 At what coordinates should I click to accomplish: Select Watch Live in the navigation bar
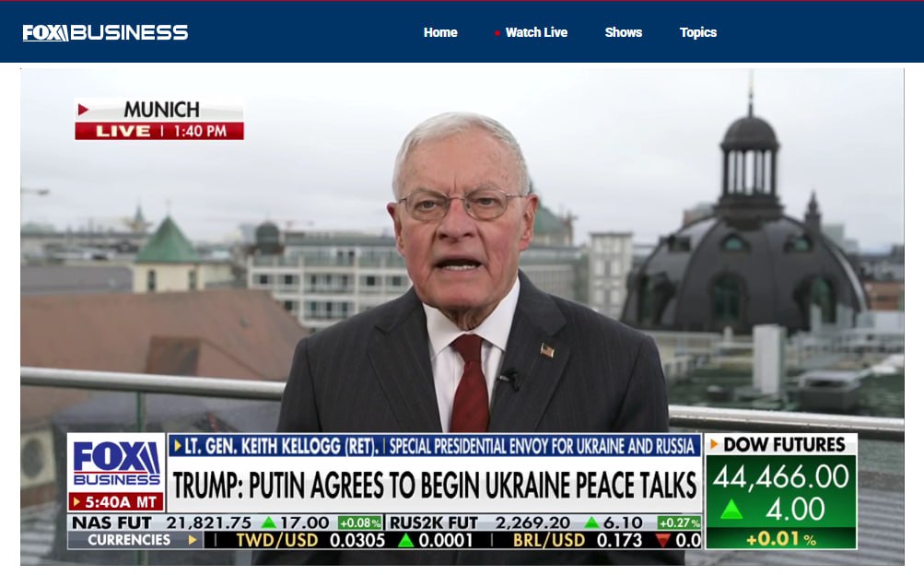click(536, 32)
